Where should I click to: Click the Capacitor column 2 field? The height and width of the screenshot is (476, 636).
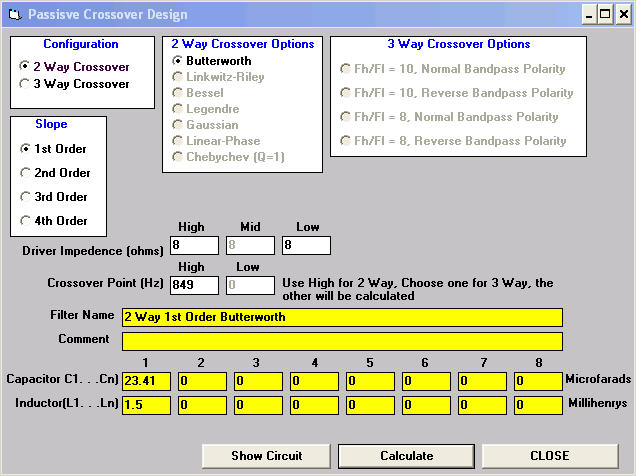[202, 381]
